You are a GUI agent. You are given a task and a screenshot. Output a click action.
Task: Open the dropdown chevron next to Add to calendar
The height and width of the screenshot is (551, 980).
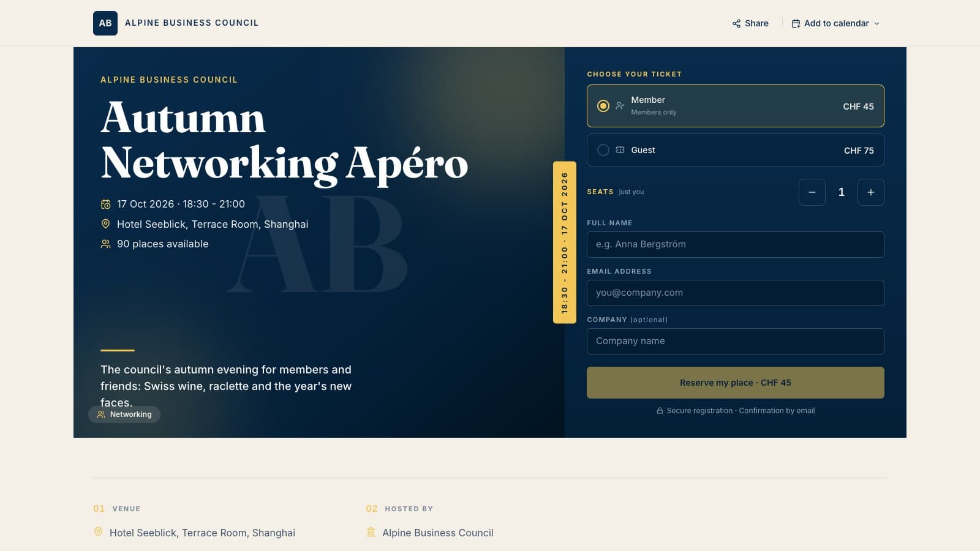(x=876, y=23)
